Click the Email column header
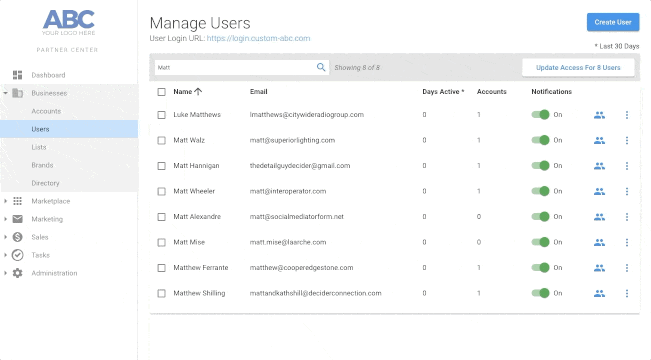 tap(259, 92)
